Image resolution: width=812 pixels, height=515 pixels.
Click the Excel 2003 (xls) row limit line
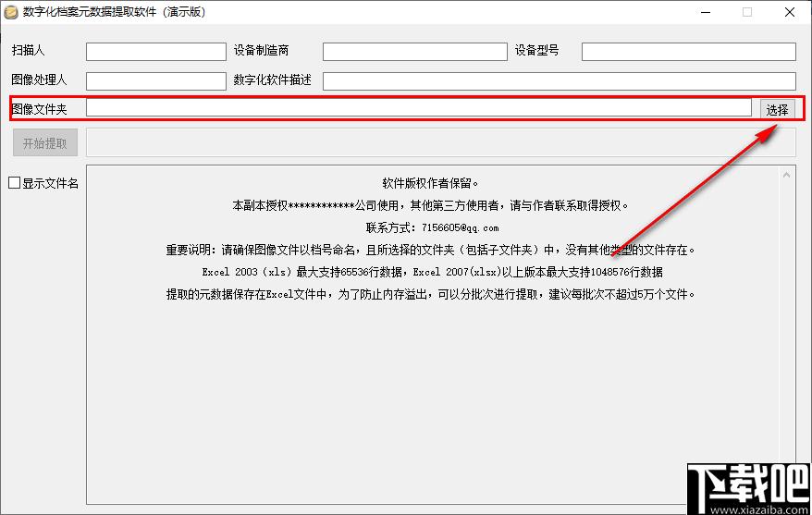(x=432, y=272)
